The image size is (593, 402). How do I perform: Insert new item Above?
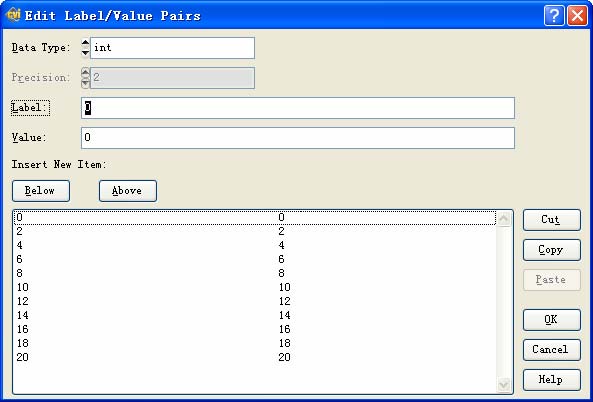tap(128, 191)
